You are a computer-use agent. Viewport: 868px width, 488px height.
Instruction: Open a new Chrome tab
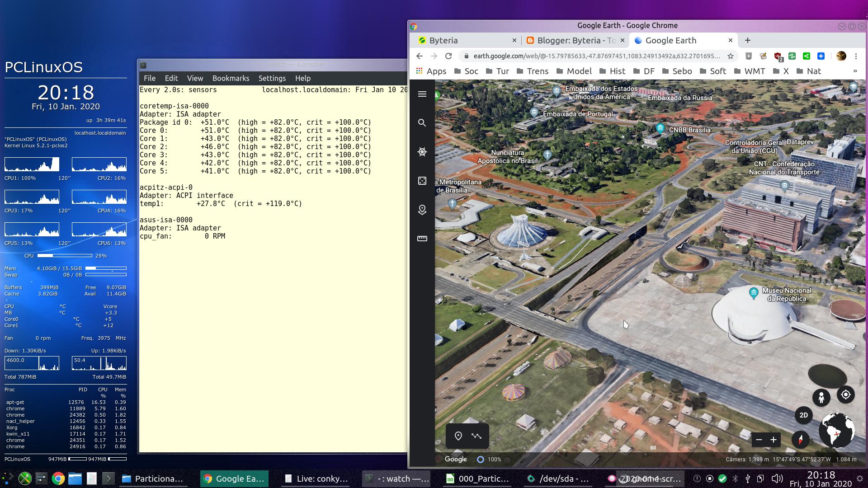pyautogui.click(x=748, y=40)
